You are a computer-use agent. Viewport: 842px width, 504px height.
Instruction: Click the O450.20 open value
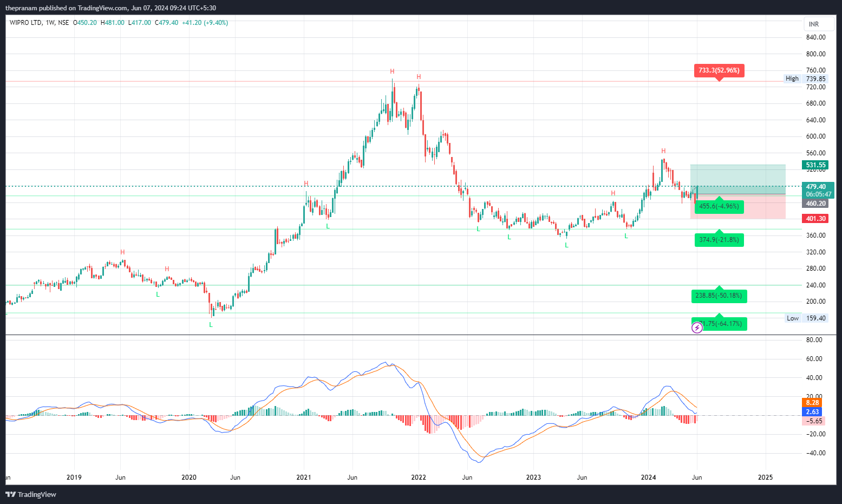tap(85, 23)
